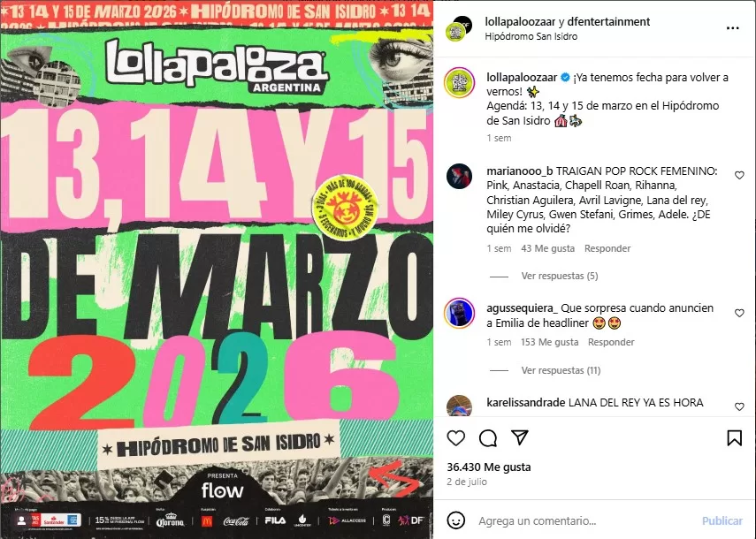Open comments with the speech bubble icon

(x=488, y=438)
